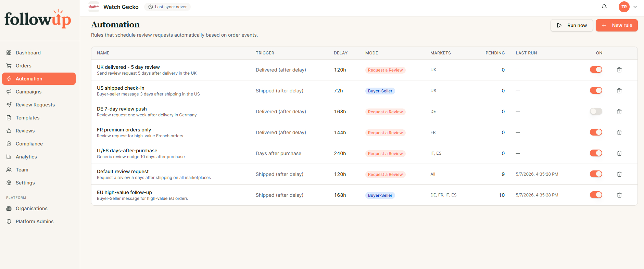Create a New rule
The width and height of the screenshot is (644, 269).
[x=617, y=25]
